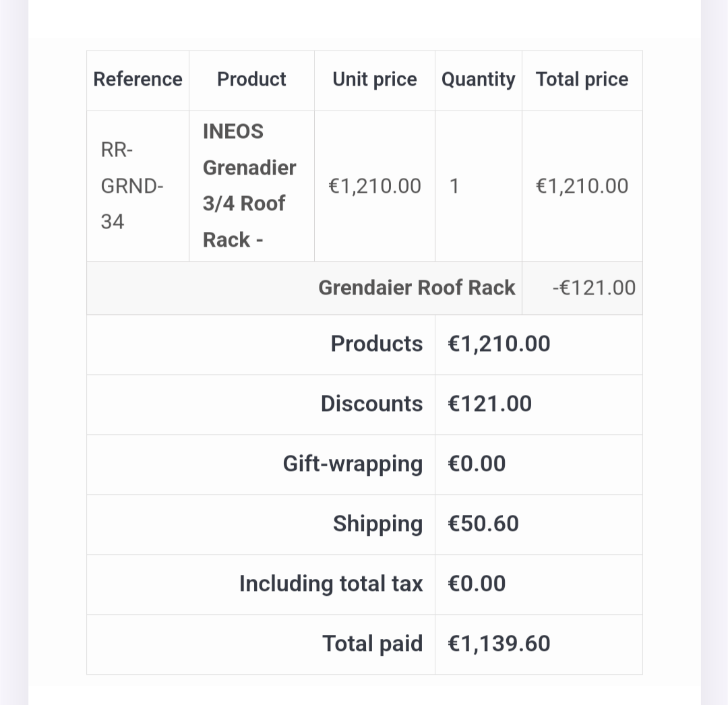Select the RR-GRND-34 reference code
Image resolution: width=728 pixels, height=705 pixels.
click(x=132, y=185)
